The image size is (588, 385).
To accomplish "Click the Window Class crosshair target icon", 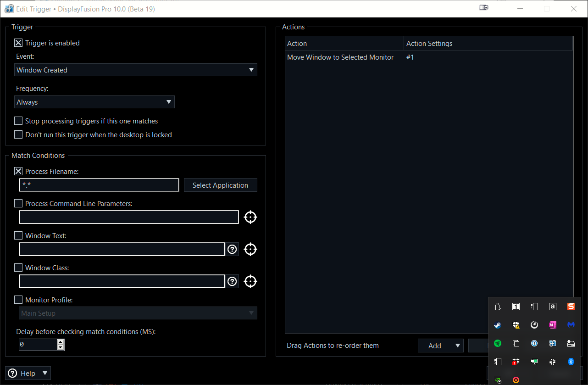I will 250,281.
